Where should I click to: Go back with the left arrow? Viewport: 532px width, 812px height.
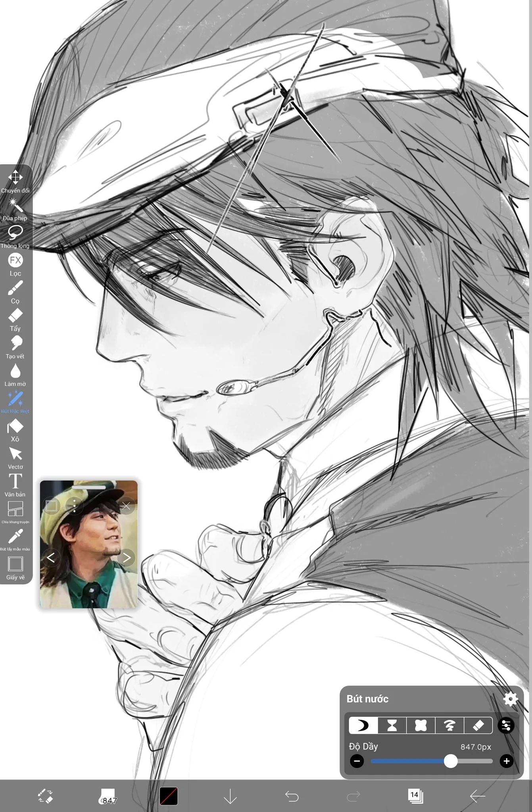pyautogui.click(x=477, y=796)
